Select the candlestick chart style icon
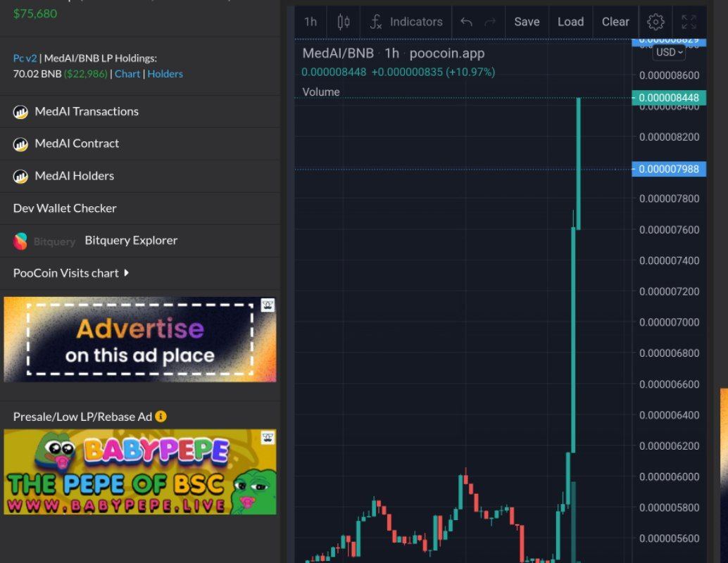The width and height of the screenshot is (728, 563). (x=343, y=22)
